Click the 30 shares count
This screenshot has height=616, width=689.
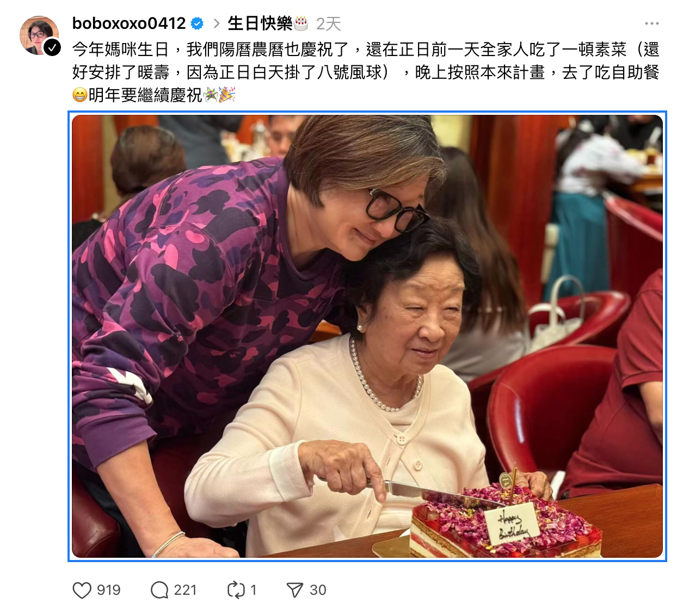coord(318,590)
